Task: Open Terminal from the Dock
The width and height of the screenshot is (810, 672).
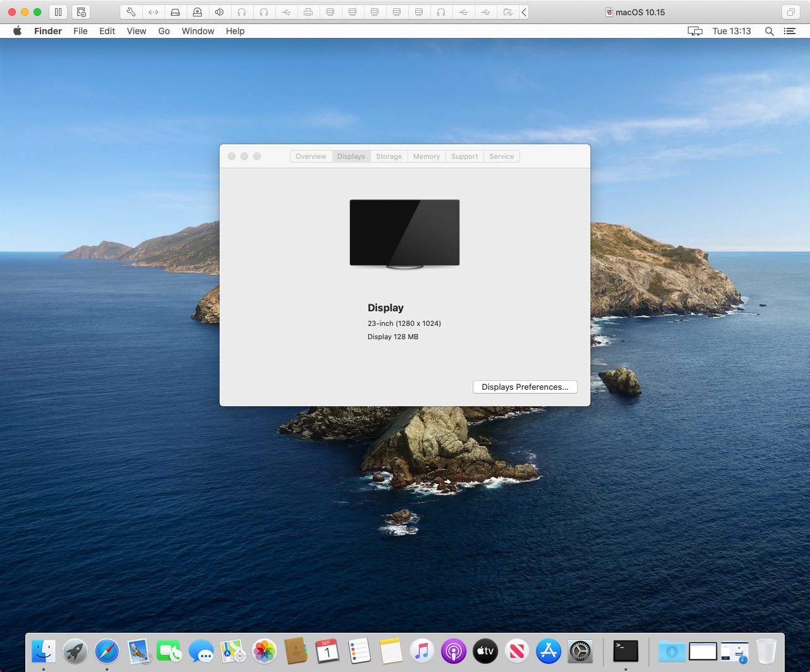Action: click(x=625, y=651)
